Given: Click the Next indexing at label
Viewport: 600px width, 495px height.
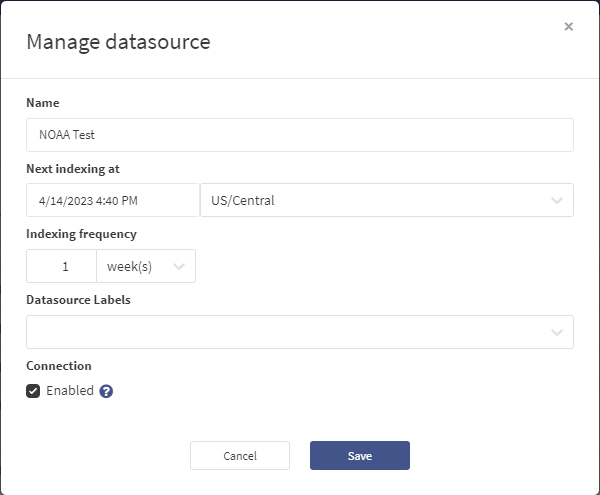Looking at the screenshot, I should click(73, 169).
